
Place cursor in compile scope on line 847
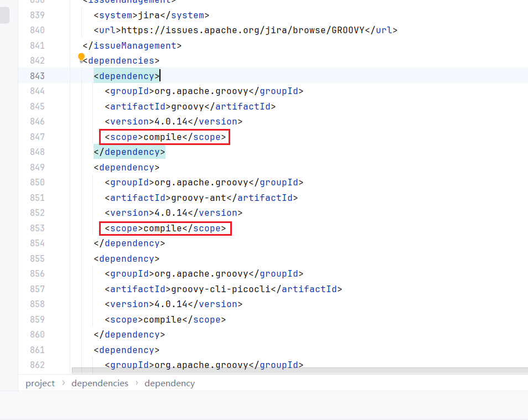click(x=163, y=137)
